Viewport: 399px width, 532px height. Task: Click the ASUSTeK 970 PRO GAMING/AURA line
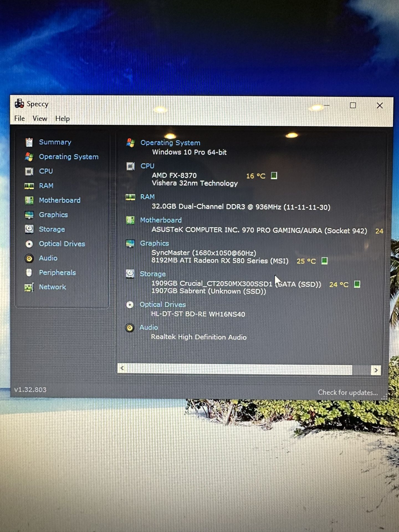click(x=259, y=230)
